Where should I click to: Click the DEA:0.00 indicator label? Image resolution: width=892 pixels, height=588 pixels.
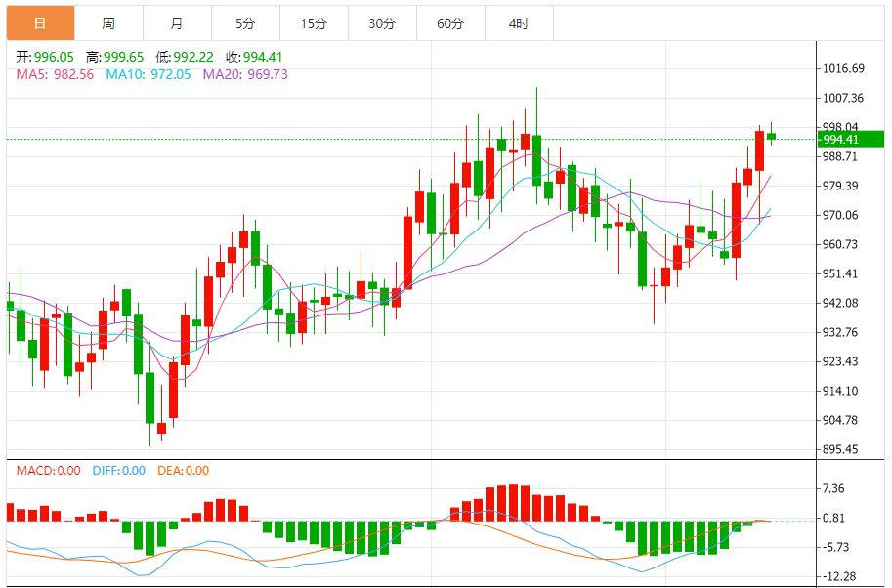[183, 471]
